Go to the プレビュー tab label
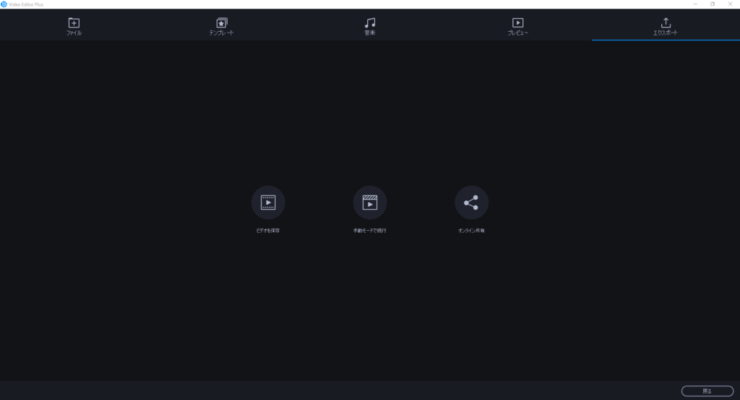 (x=518, y=33)
